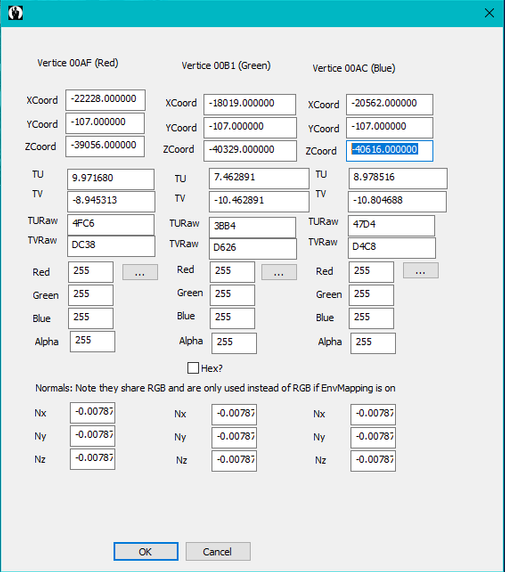Screen dimensions: 505x572
Task: Edit TVRaw field with value D4C8
Action: 392,248
